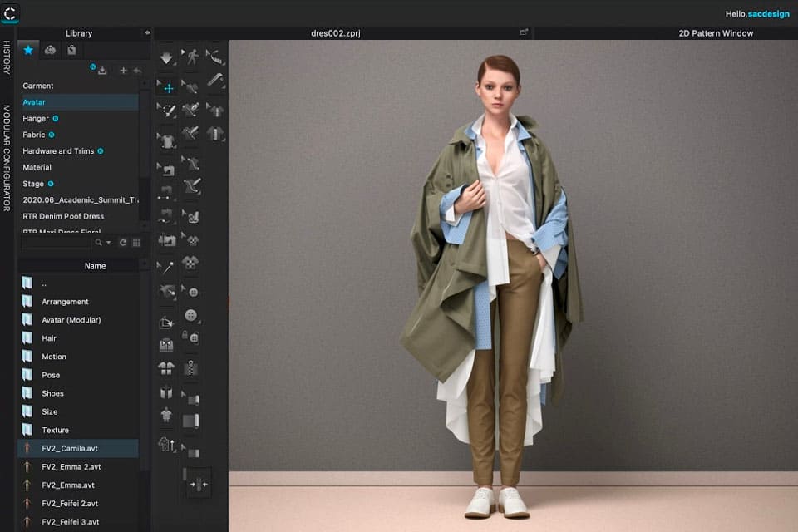Screen dimensions: 798x532
Task: Click the Simulate down-arrow tool
Action: tap(167, 59)
